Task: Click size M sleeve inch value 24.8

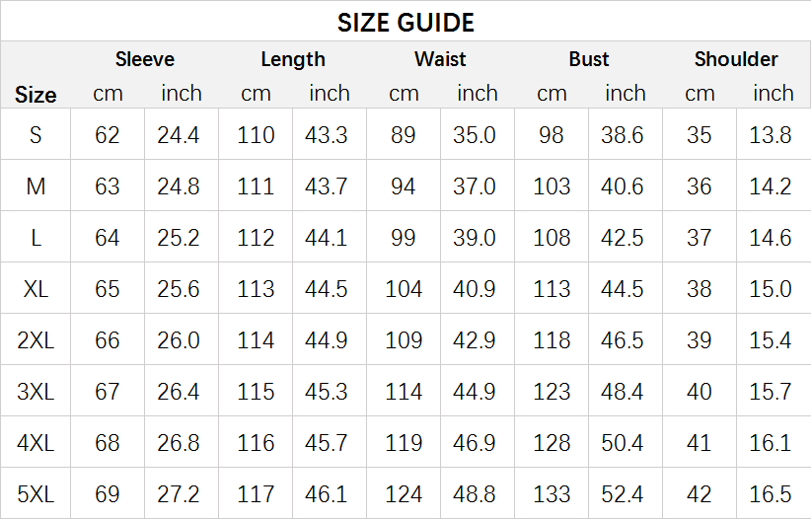Action: 179,186
